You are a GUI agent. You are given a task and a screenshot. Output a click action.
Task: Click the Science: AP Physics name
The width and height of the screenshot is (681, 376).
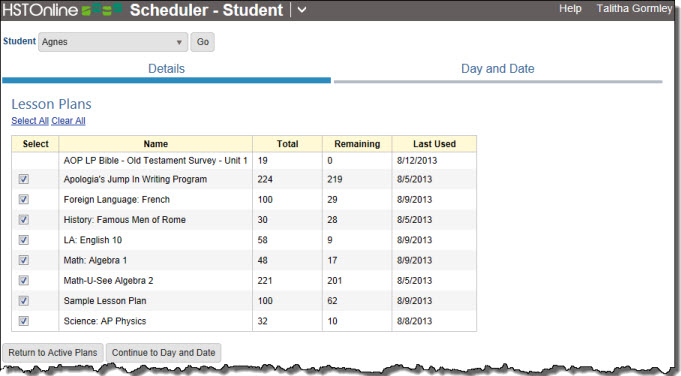pyautogui.click(x=105, y=321)
